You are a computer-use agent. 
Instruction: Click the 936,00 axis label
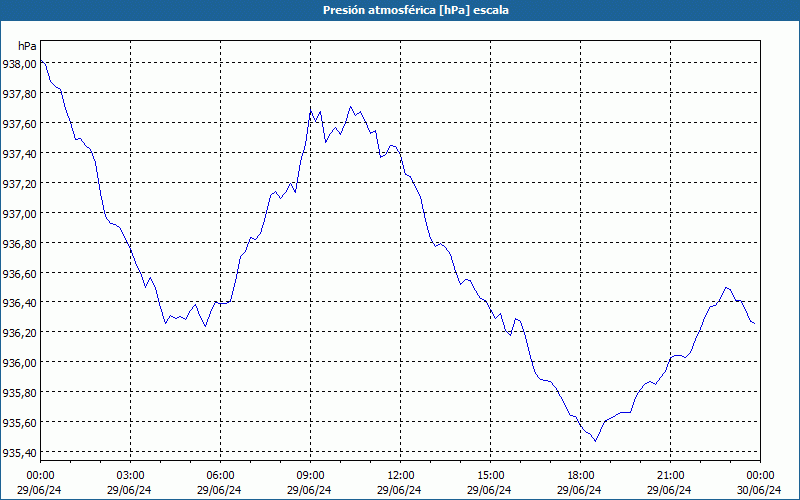click(19, 363)
